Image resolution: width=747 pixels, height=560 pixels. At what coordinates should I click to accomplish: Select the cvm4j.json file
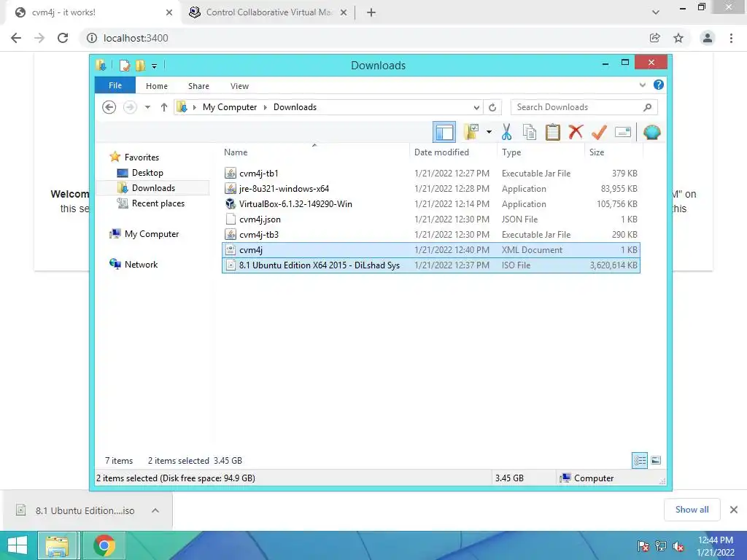click(430, 219)
